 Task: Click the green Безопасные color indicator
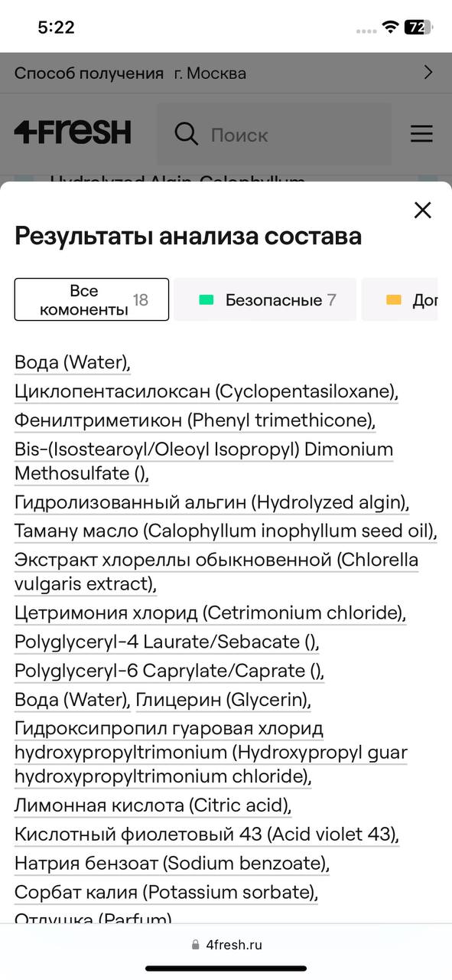click(206, 300)
